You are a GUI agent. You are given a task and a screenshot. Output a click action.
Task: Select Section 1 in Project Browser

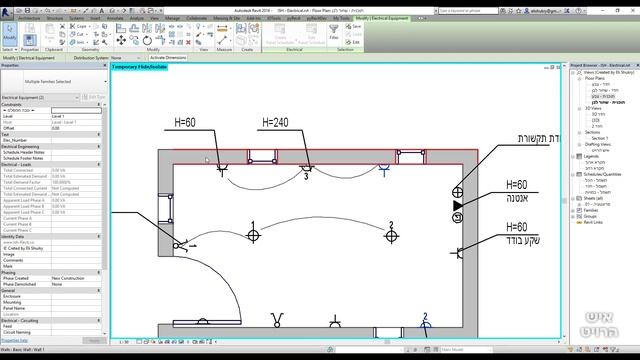click(x=599, y=138)
